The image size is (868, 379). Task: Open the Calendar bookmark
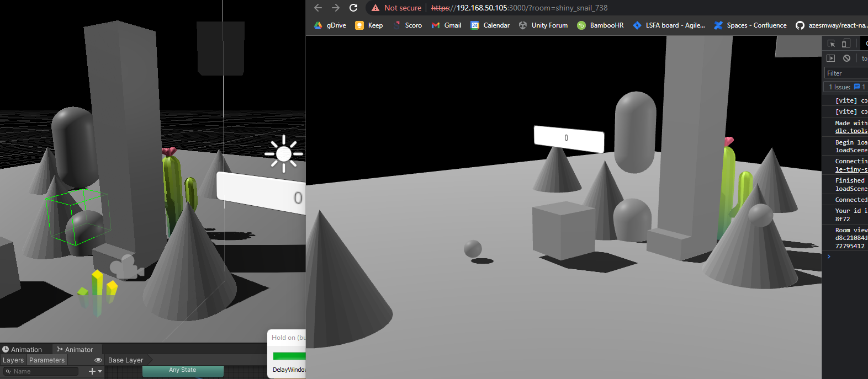pos(490,25)
